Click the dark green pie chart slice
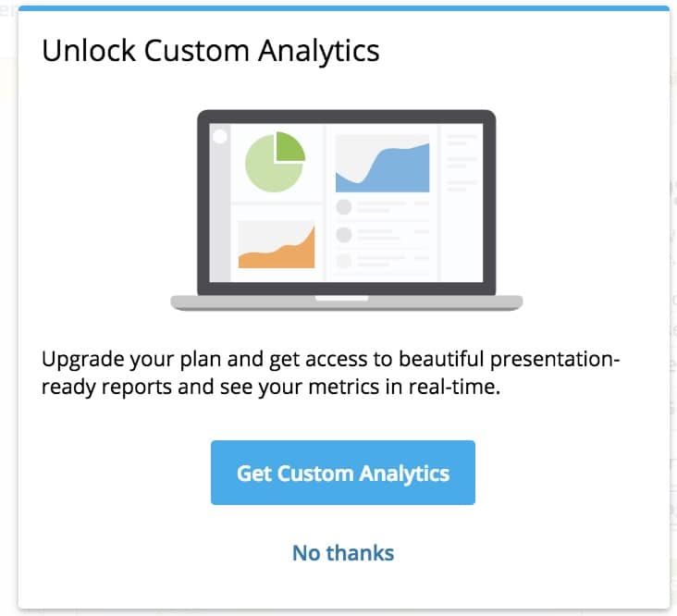 point(290,147)
